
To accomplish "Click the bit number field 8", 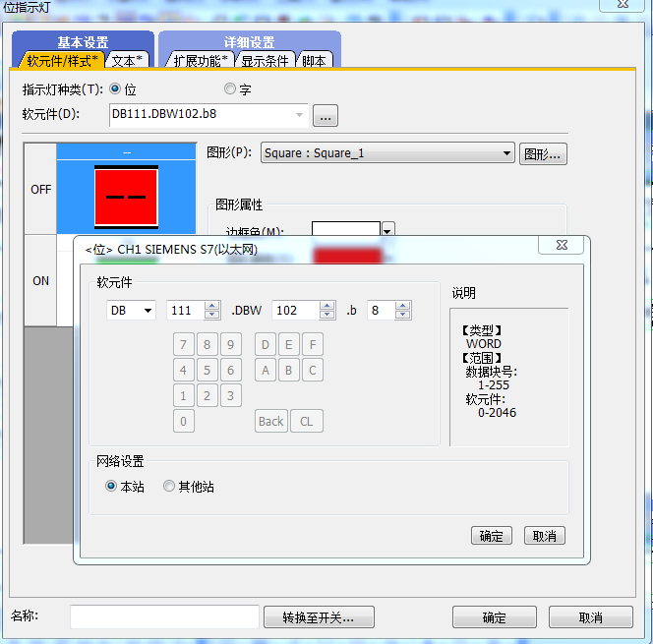I will coord(381,310).
